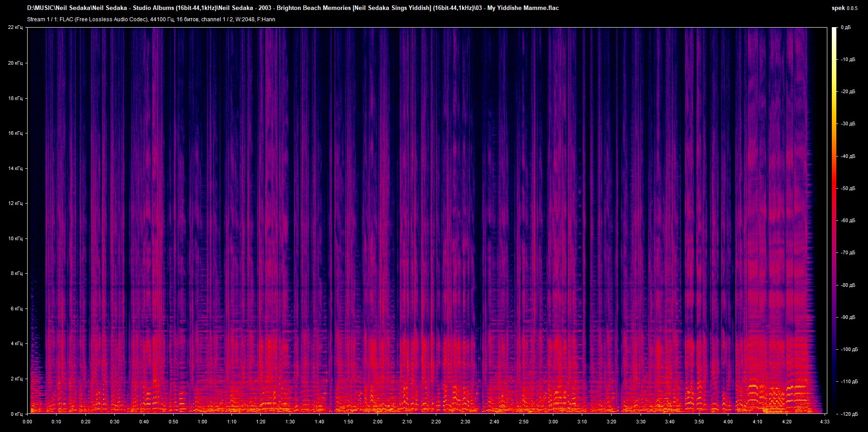Click the '0:30' time axis label
The image size is (868, 432).
[115, 422]
